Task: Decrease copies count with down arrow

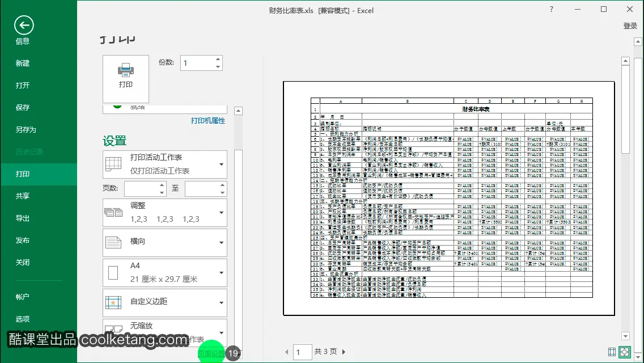Action: pos(218,66)
